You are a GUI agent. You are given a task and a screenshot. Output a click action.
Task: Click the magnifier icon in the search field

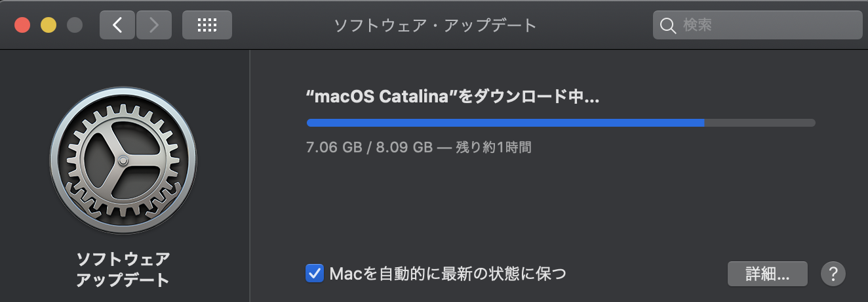[x=667, y=26]
